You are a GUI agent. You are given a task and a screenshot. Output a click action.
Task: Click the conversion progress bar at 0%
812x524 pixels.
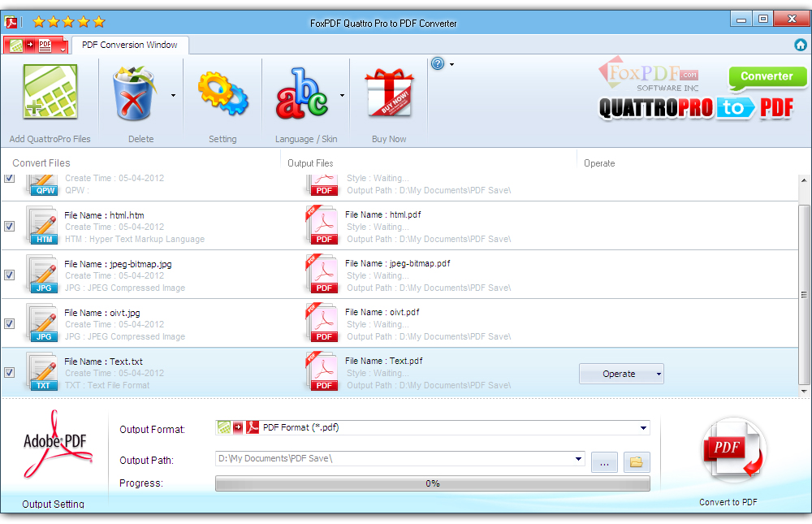point(433,483)
